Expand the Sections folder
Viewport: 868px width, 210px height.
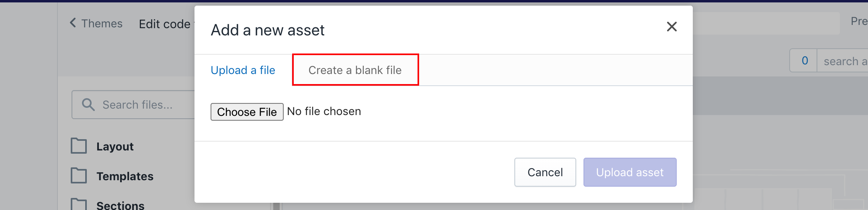coord(120,205)
